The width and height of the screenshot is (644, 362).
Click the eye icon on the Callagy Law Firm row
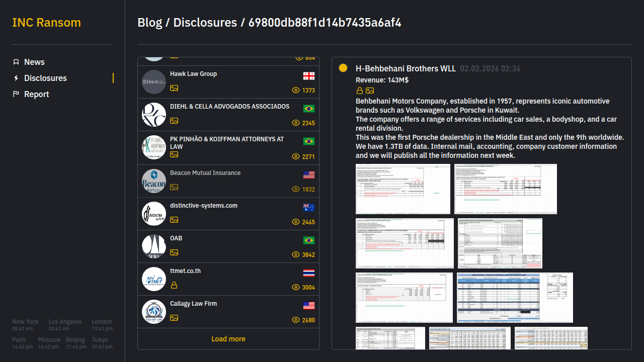296,320
